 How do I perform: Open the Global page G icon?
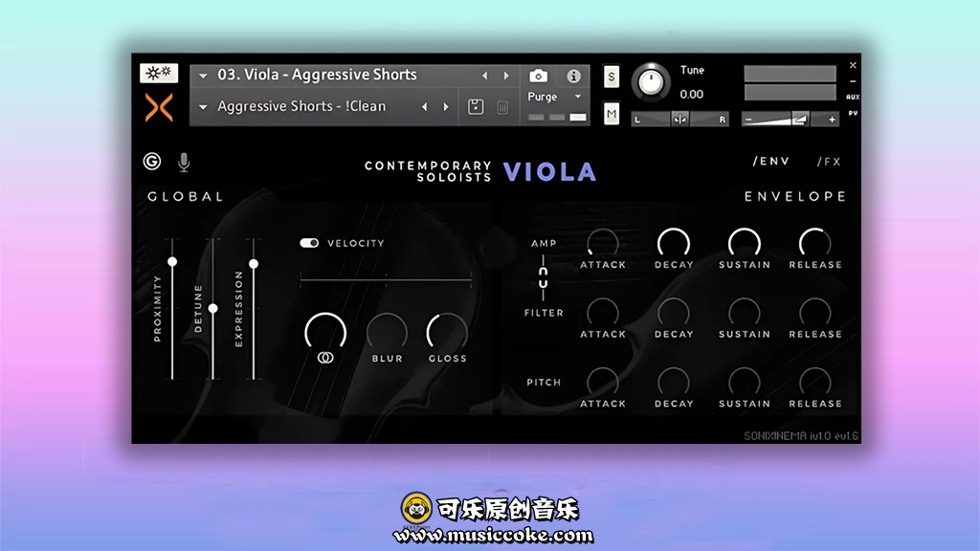152,162
